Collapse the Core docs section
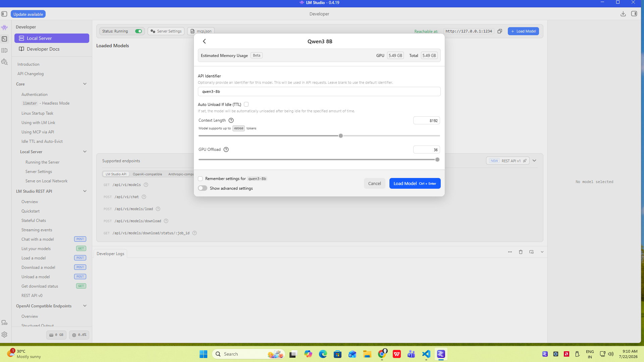Image resolution: width=644 pixels, height=362 pixels. [85, 84]
